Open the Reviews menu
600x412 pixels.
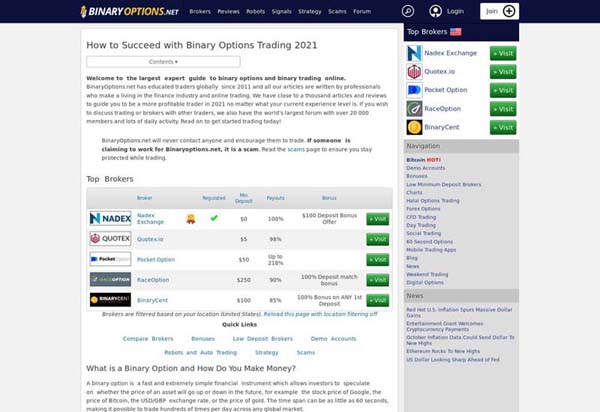click(x=228, y=11)
